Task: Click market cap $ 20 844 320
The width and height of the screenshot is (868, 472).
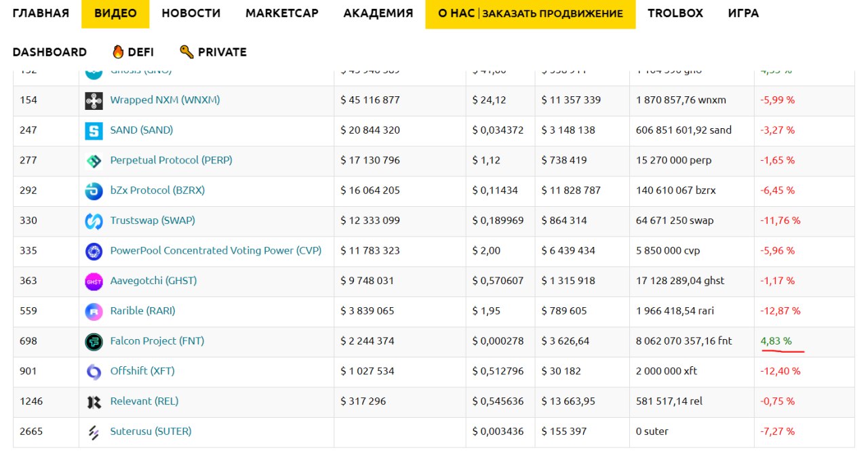Action: point(370,130)
